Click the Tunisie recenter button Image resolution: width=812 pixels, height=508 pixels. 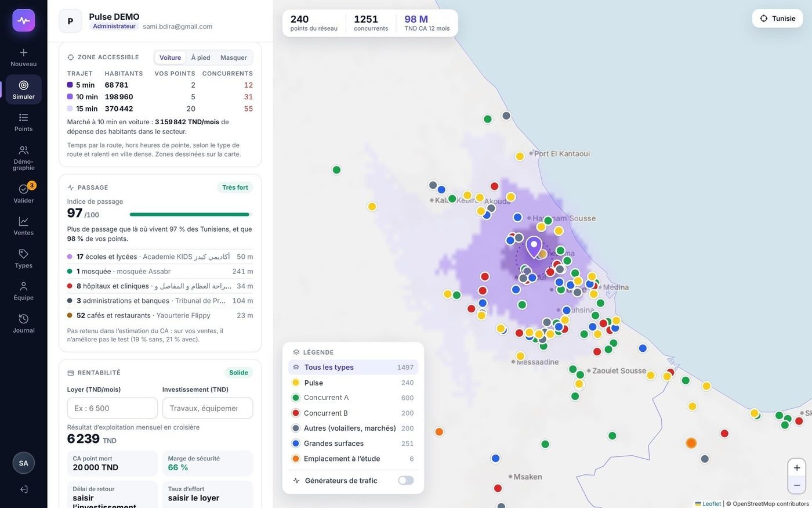(x=778, y=19)
